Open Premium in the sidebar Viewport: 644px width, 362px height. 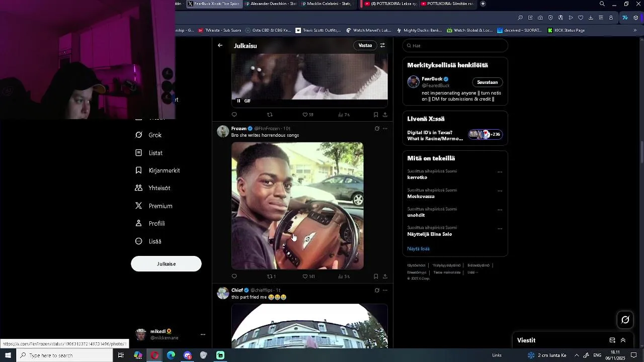154,206
